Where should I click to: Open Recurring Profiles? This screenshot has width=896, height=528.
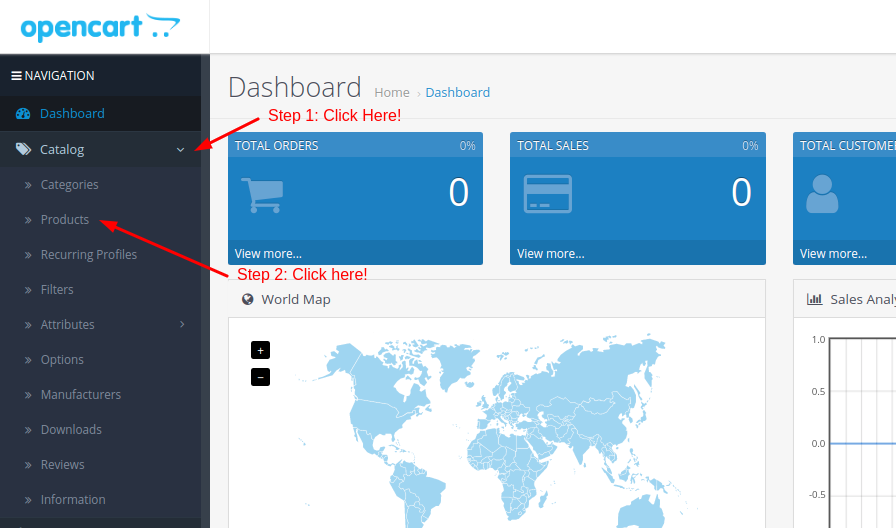click(89, 254)
